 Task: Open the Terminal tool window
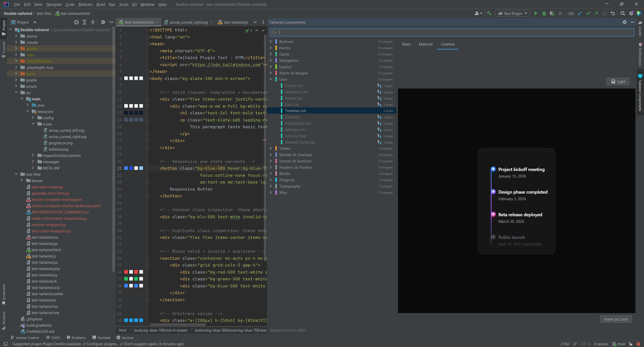coord(101,338)
